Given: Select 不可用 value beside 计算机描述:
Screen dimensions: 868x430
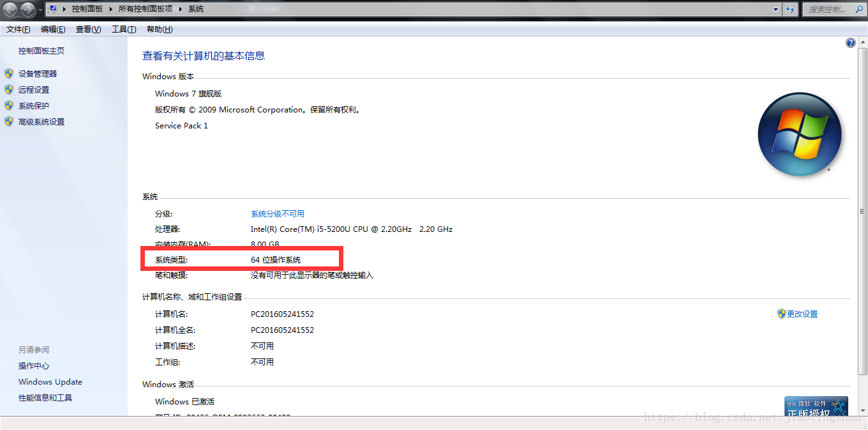Looking at the screenshot, I should [262, 346].
